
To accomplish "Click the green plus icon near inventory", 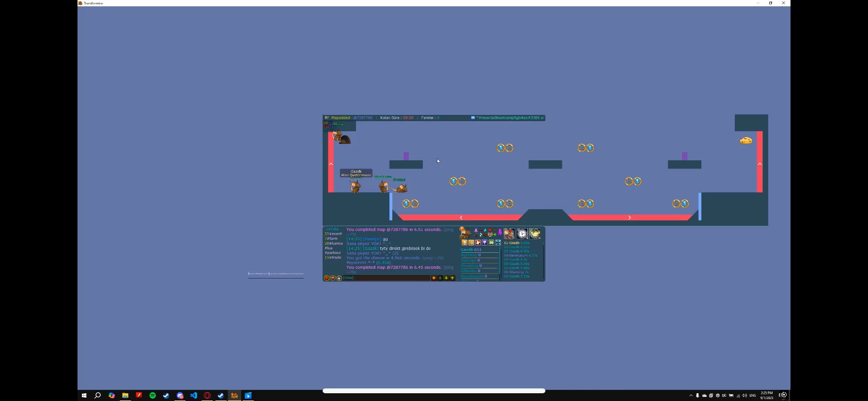I will pyautogui.click(x=495, y=234).
